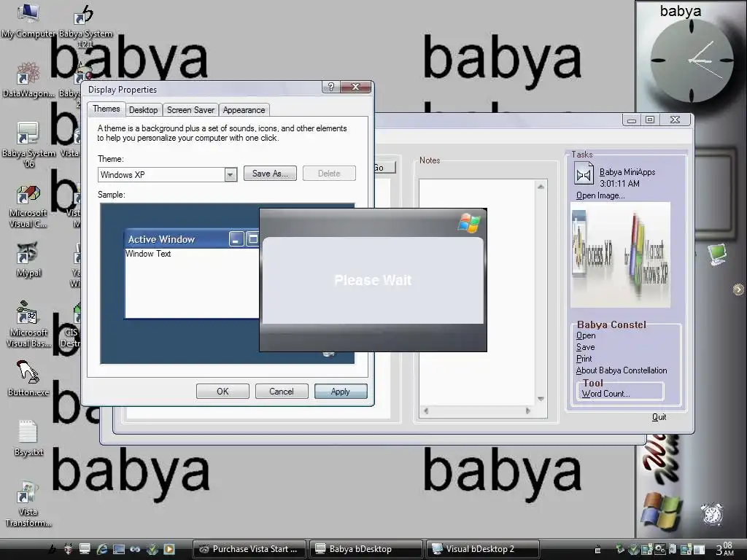The image size is (747, 560).
Task: Click the Word Count... tool link
Action: 605,394
